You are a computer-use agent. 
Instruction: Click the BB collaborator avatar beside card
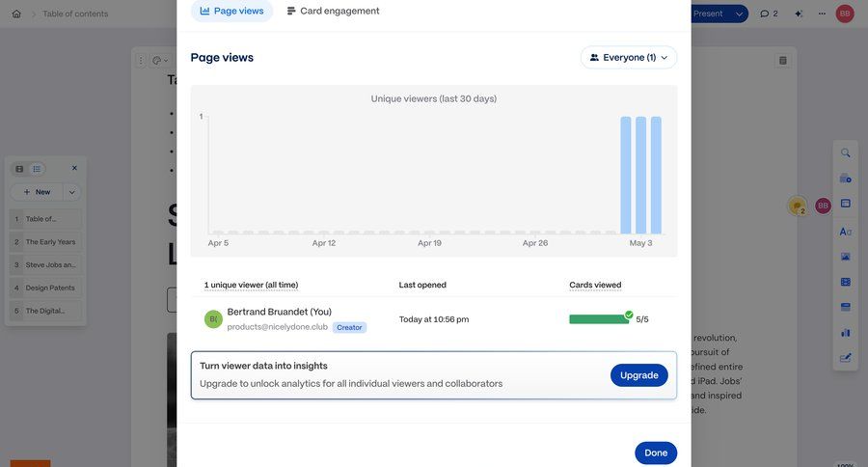pyautogui.click(x=824, y=206)
